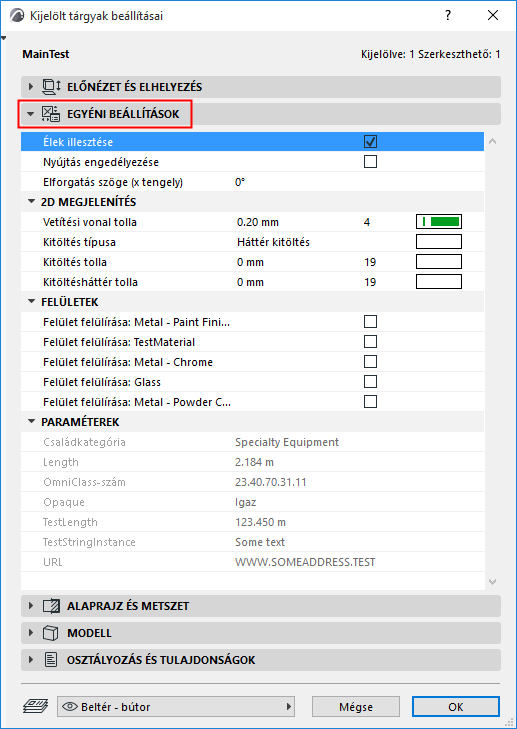This screenshot has height=729, width=517.
Task: Click the Modell cube icon
Action: coord(49,633)
